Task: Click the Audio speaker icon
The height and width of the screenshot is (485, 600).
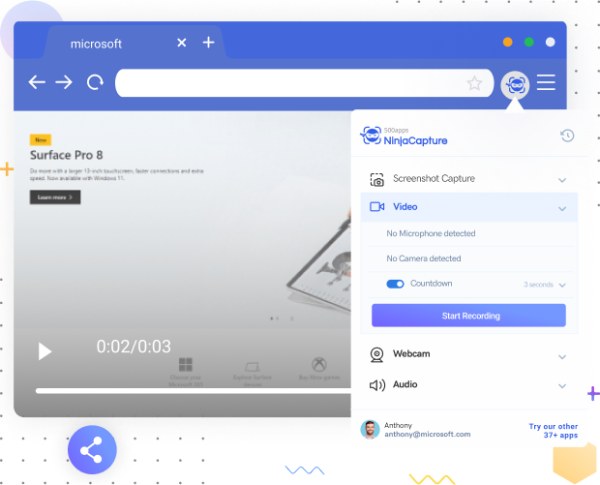Action: click(x=377, y=385)
